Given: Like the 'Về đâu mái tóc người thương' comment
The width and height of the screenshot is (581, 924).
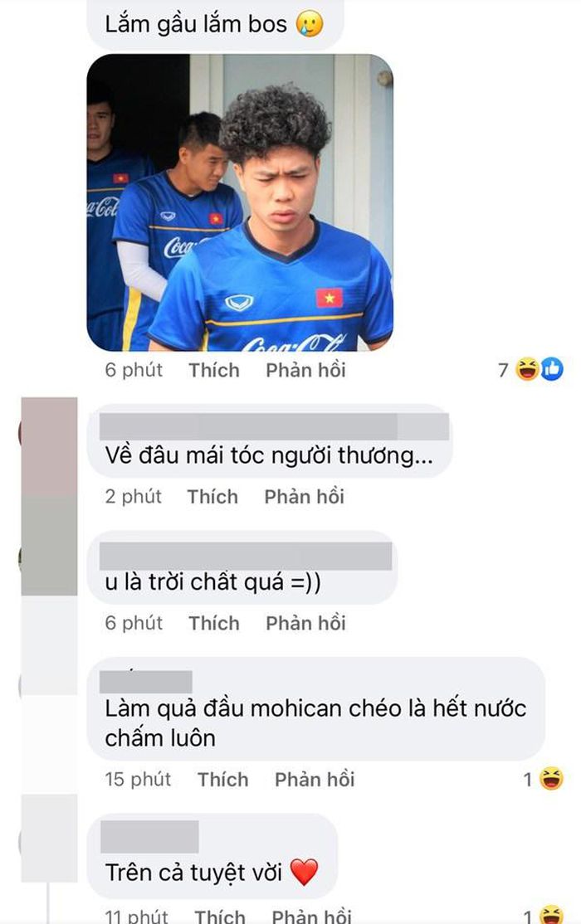Looking at the screenshot, I should click(213, 497).
